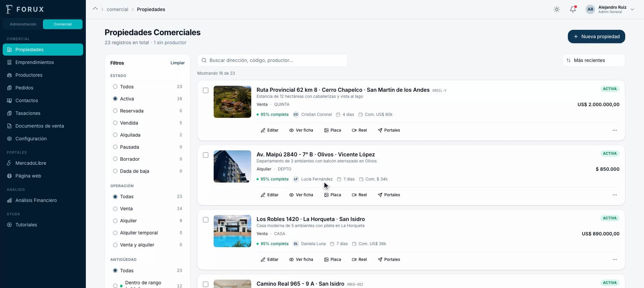The image size is (644, 288).
Task: Switch to the Comercial tab
Action: [x=63, y=24]
